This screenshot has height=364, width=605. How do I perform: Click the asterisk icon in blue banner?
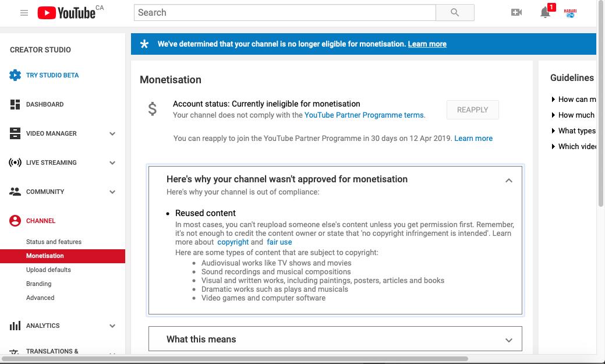pyautogui.click(x=144, y=44)
